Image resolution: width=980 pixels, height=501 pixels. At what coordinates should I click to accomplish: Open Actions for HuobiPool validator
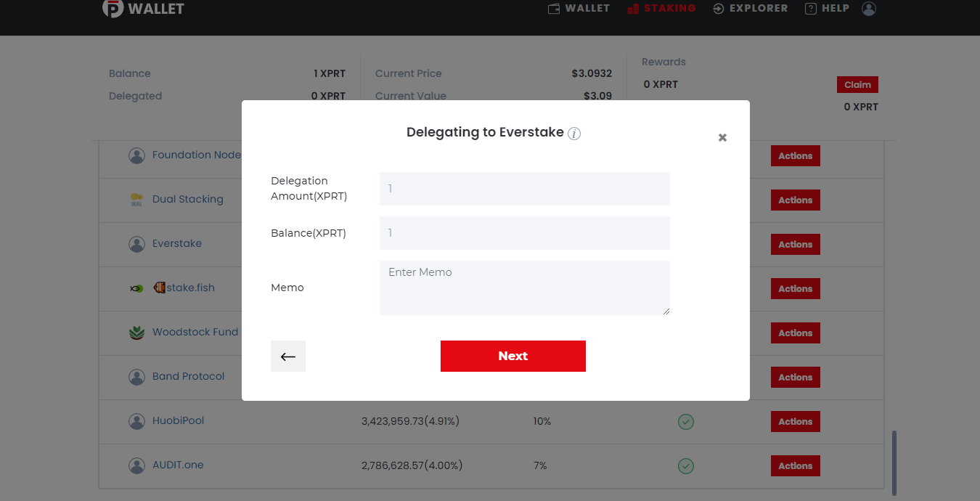point(796,421)
